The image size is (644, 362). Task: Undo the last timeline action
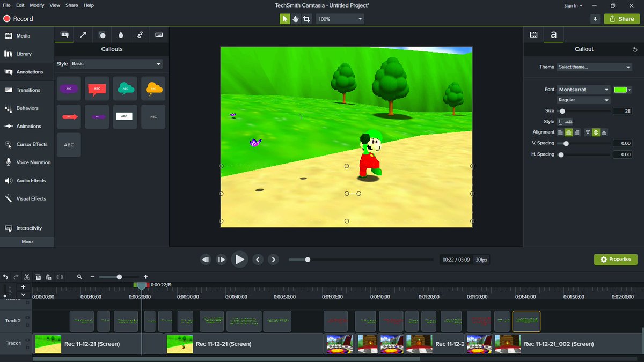pyautogui.click(x=5, y=277)
